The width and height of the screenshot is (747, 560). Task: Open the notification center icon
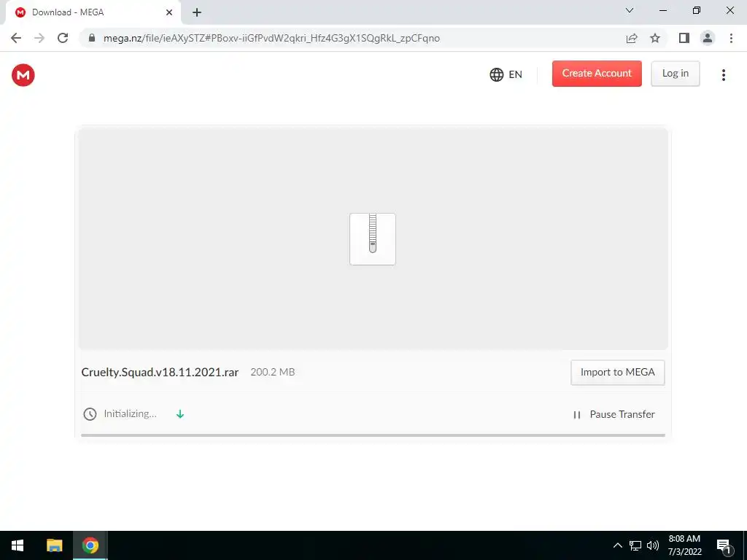click(724, 546)
